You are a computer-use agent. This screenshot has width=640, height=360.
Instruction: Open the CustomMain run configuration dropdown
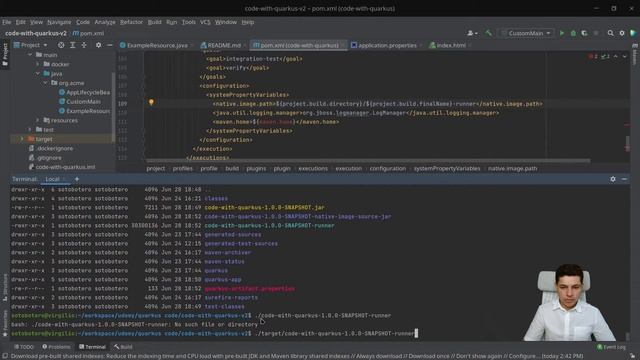click(527, 33)
